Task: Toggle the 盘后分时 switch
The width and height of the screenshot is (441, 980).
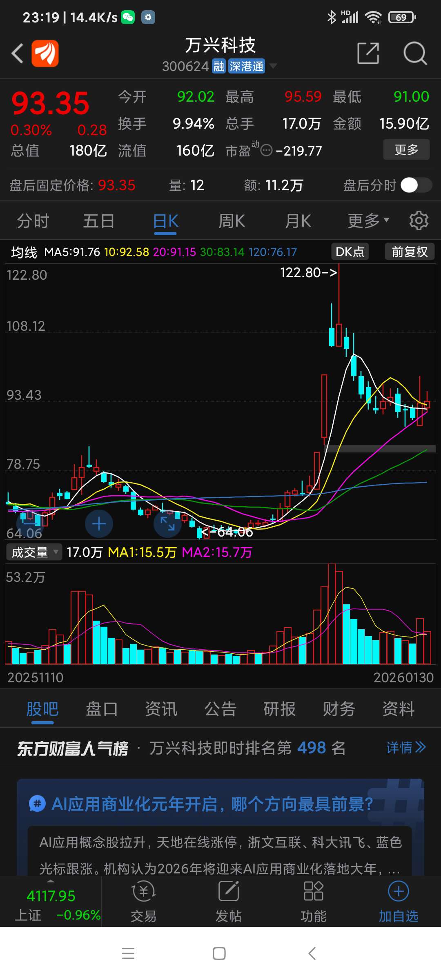Action: click(x=416, y=185)
